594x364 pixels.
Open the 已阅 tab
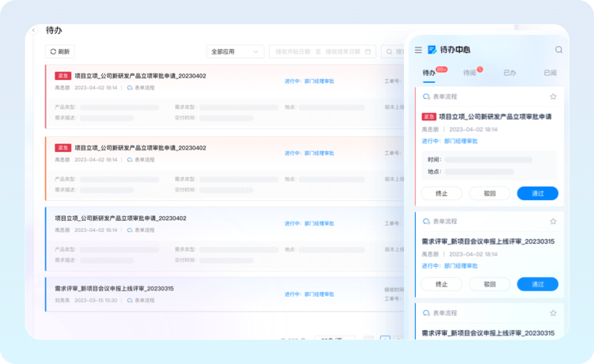tap(550, 73)
